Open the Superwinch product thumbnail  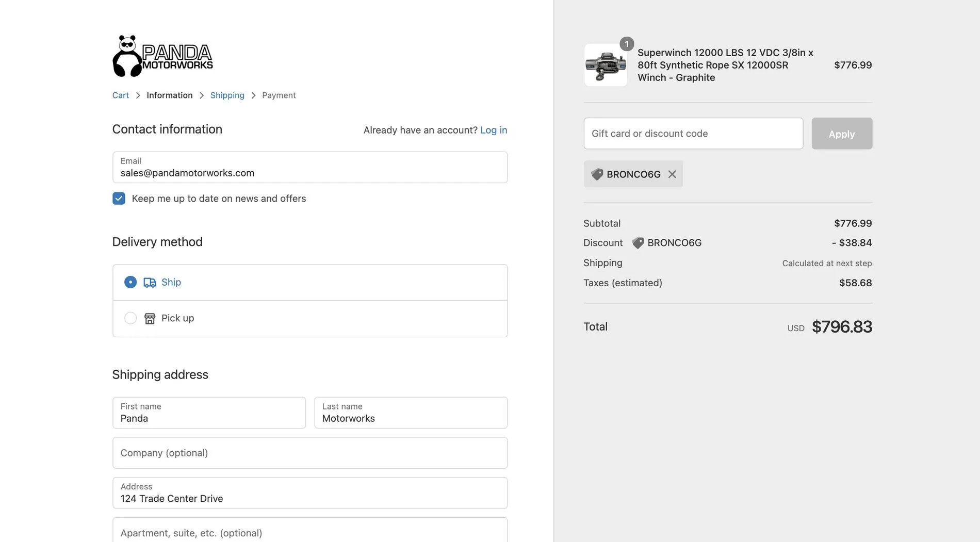click(x=606, y=65)
